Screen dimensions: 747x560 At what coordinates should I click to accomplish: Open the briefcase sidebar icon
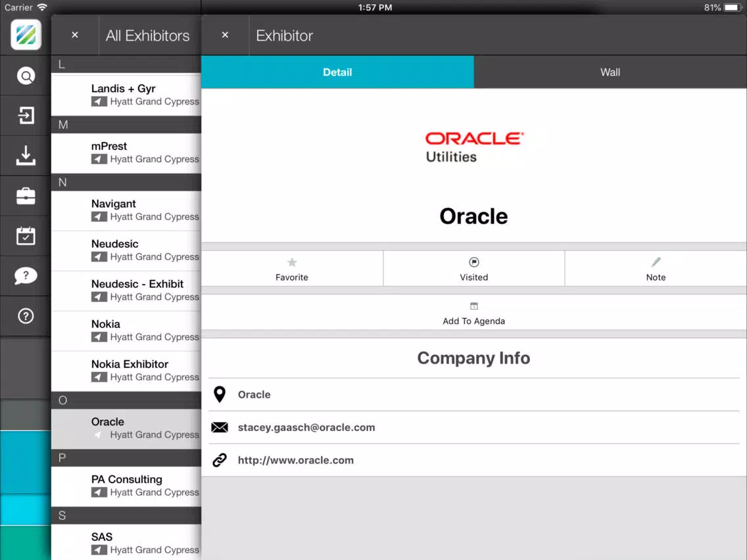[x=26, y=196]
